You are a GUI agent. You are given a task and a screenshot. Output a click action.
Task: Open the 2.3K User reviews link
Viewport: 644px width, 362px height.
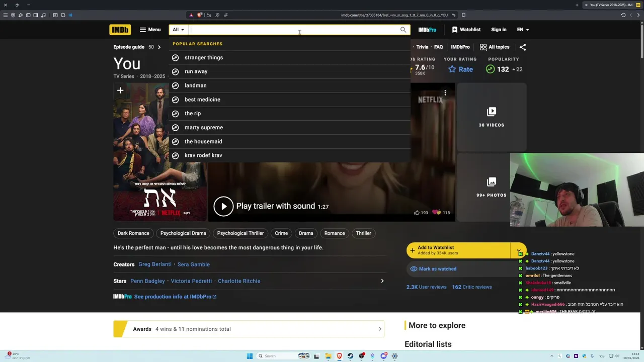[x=427, y=287]
